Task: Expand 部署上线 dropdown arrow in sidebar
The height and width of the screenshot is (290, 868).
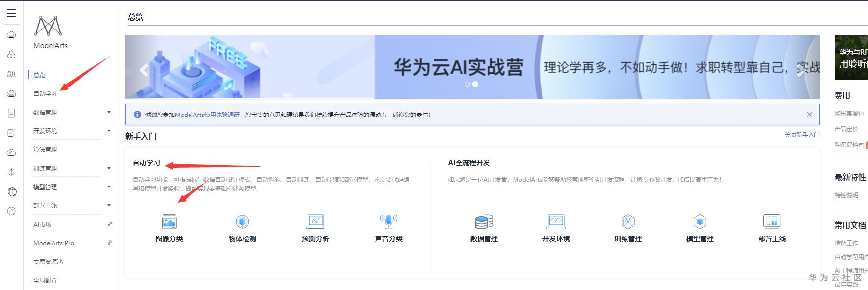Action: click(109, 206)
